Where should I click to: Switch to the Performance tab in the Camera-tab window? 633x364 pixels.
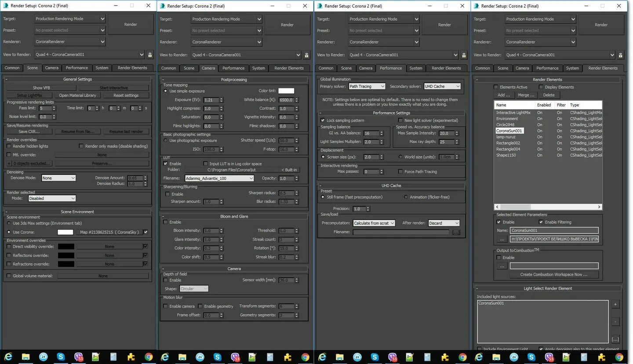click(x=233, y=68)
